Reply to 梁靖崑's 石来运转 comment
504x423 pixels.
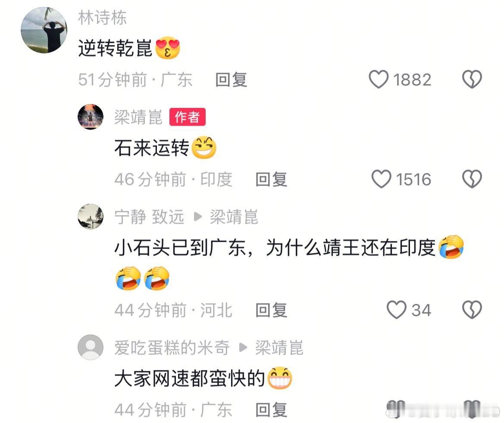(x=271, y=180)
